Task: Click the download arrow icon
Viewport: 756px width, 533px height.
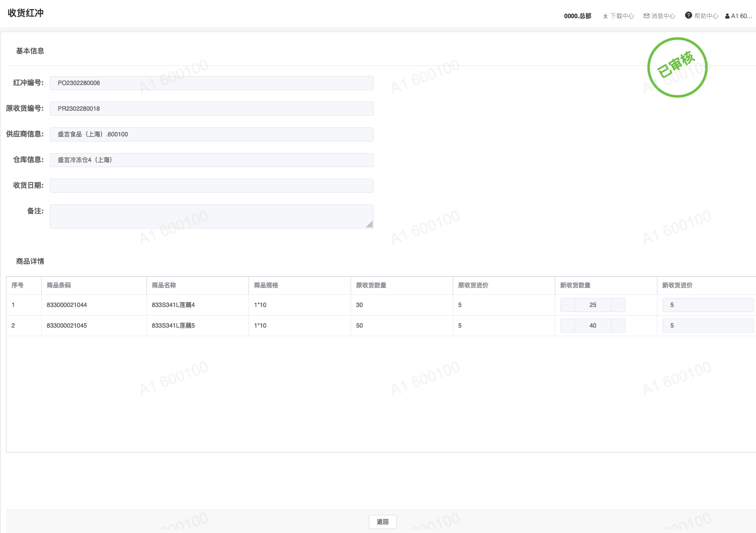Action: pos(605,16)
